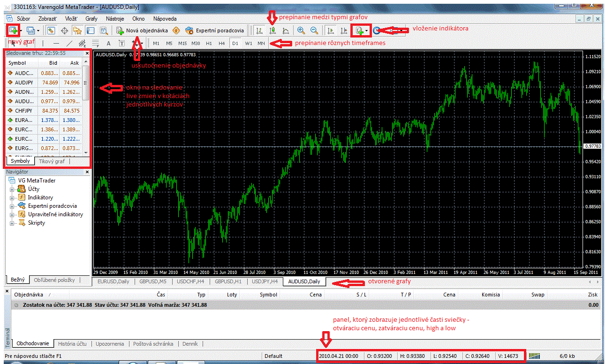Viewport: 606px width, 364px height.
Task: Select the trendline drawing tool
Action: (69, 43)
